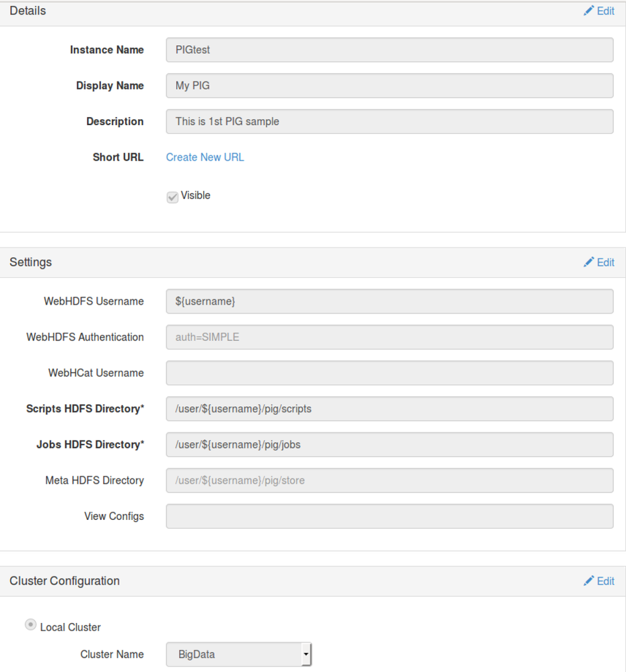Open the Create New URL link
The image size is (626, 672).
205,157
